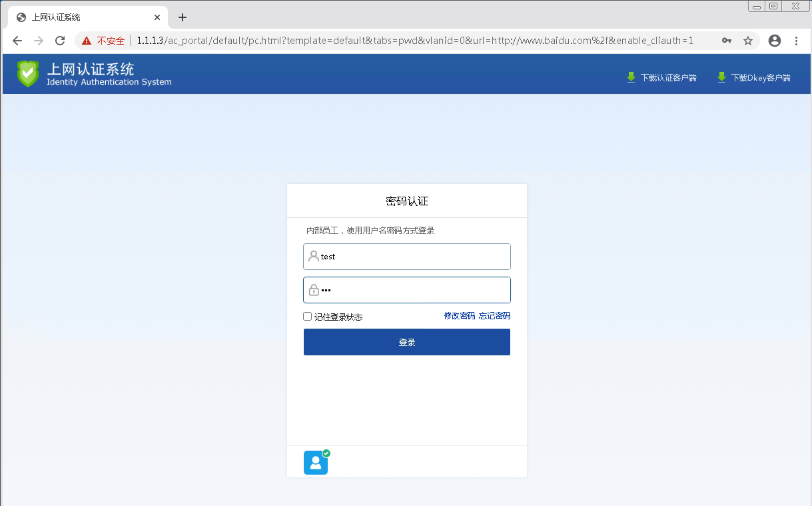
Task: Open the 忘记密码 link
Action: point(494,316)
